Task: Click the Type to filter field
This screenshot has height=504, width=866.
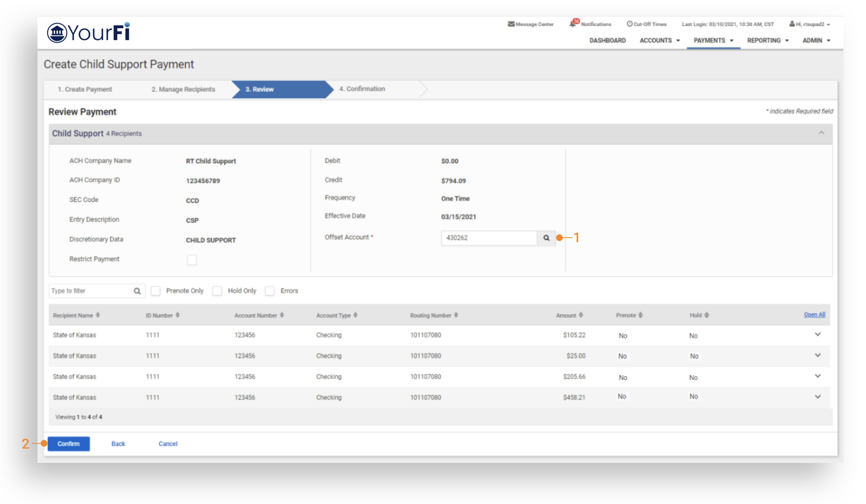Action: (90, 291)
